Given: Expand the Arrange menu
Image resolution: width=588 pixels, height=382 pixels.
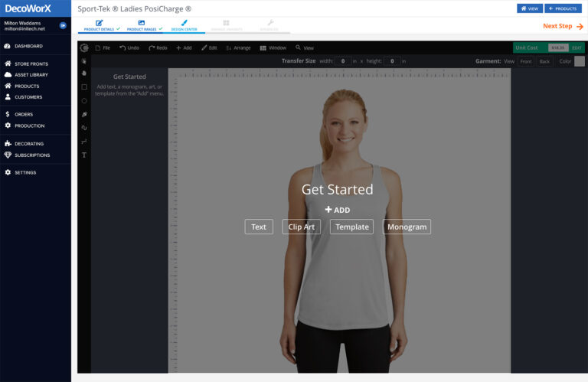Looking at the screenshot, I should point(237,47).
